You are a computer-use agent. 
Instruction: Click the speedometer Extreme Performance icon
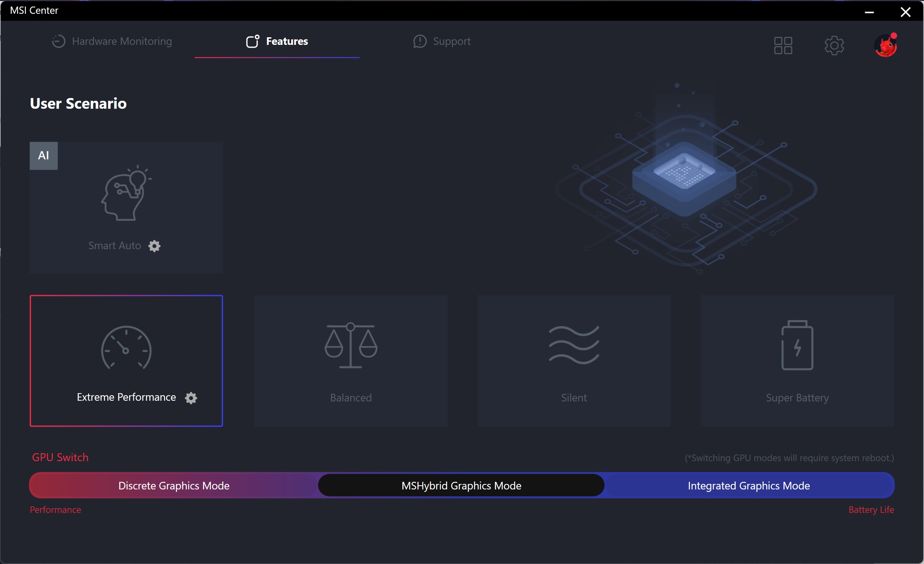pos(126,348)
